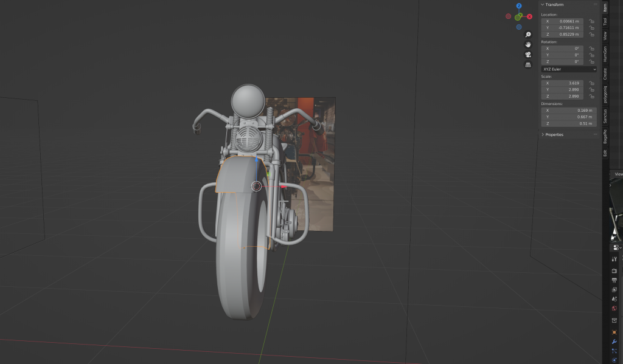Click the Dimensions Y value field
The image size is (623, 364).
562,117
